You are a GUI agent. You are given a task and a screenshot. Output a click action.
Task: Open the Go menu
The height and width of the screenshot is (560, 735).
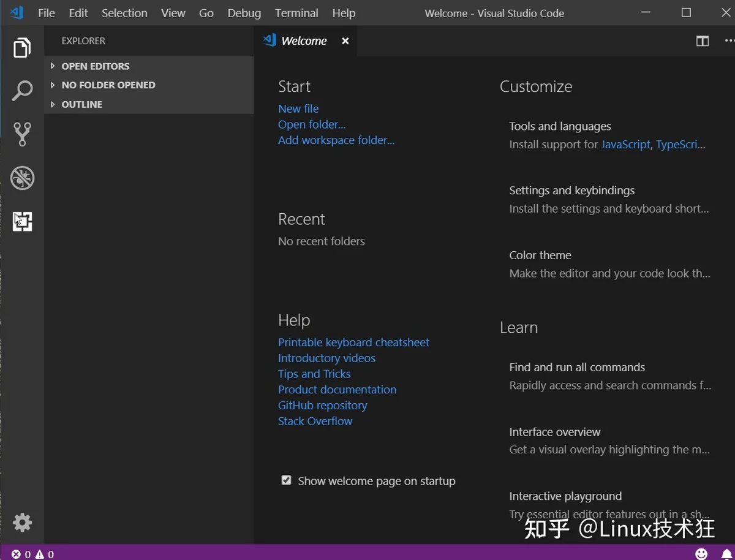pos(206,13)
